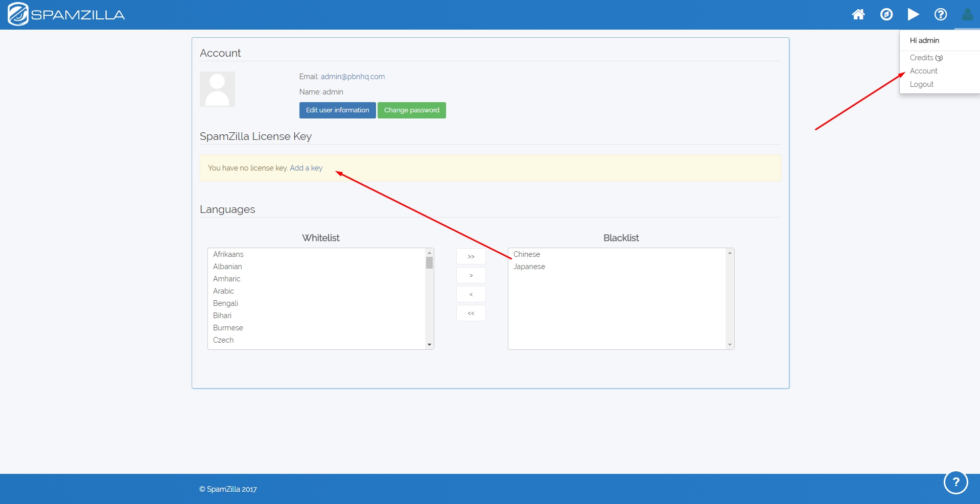Select Amharic in the Whitelist
Screen dimensions: 980x504
coord(317,279)
